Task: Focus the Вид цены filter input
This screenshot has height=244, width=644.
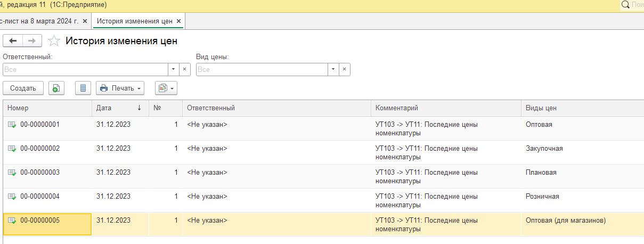Action: point(262,70)
